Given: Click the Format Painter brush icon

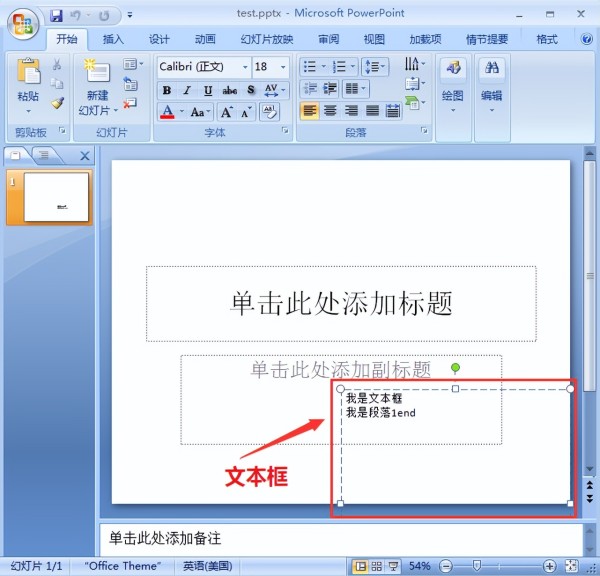Looking at the screenshot, I should pyautogui.click(x=58, y=102).
